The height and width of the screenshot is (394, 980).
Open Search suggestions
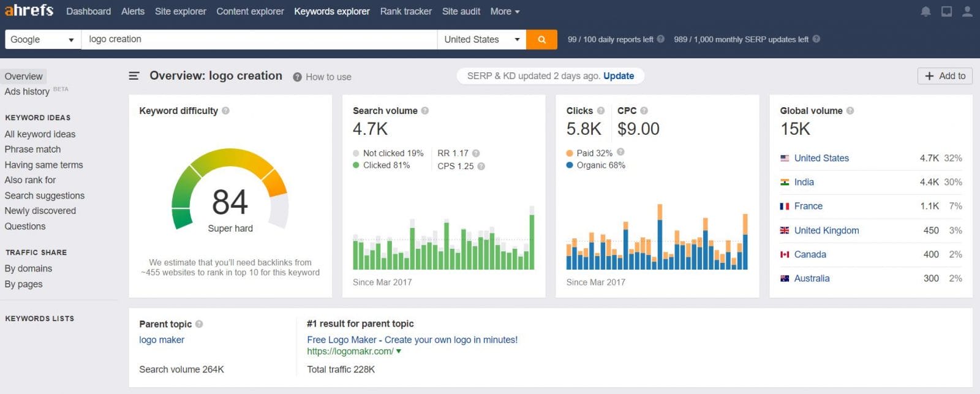point(45,196)
